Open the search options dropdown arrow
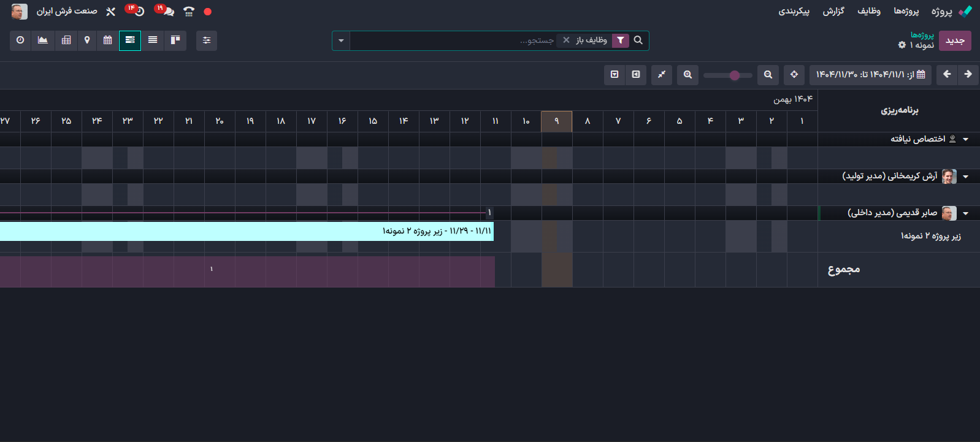980x442 pixels. pyautogui.click(x=341, y=41)
